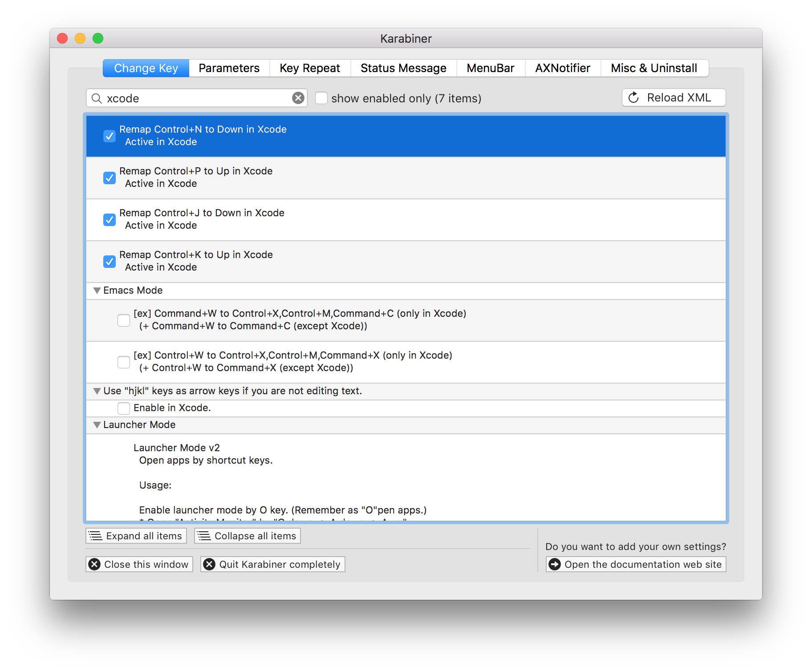Open the Misc & Uninstall tab
Screen dimensions: 812x671
pyautogui.click(x=654, y=68)
